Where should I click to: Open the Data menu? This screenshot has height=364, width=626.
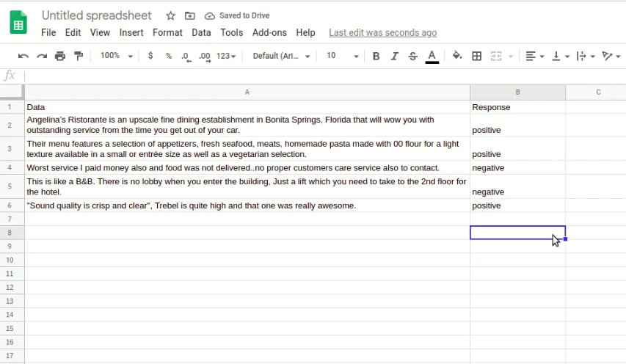[x=201, y=33]
